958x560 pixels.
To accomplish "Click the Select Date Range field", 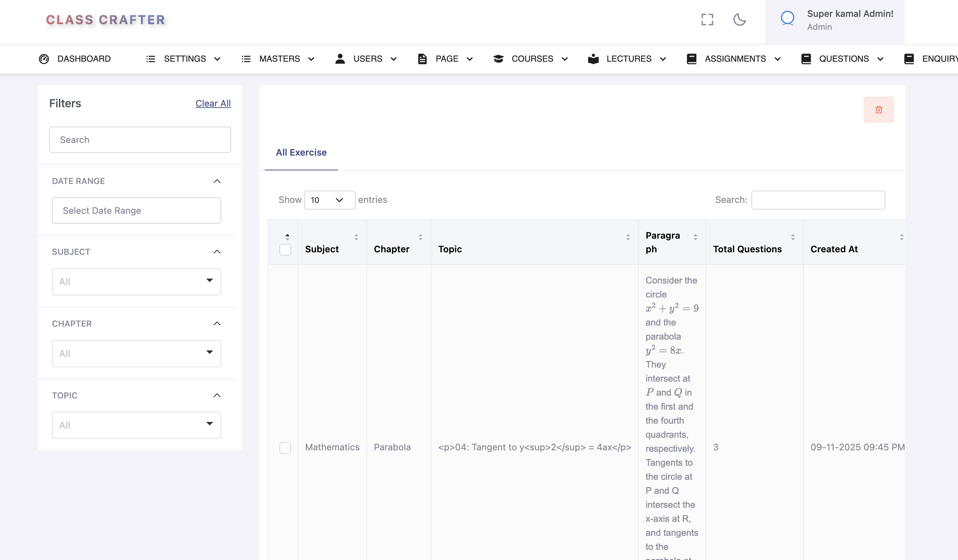I will pyautogui.click(x=136, y=211).
